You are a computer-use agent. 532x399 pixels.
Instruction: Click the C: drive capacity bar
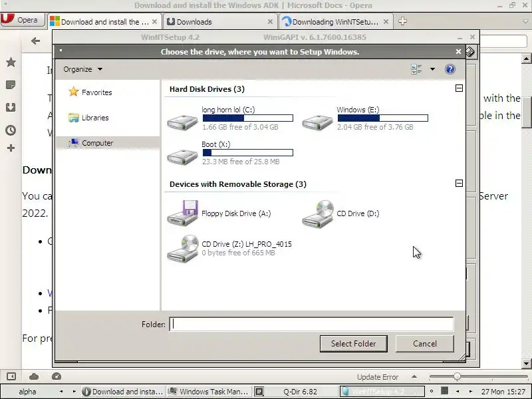click(247, 118)
